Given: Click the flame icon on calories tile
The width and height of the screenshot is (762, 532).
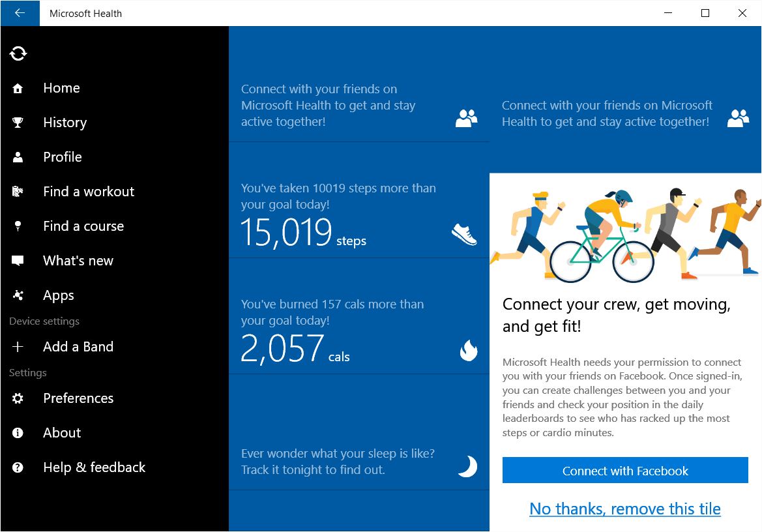Looking at the screenshot, I should click(469, 350).
